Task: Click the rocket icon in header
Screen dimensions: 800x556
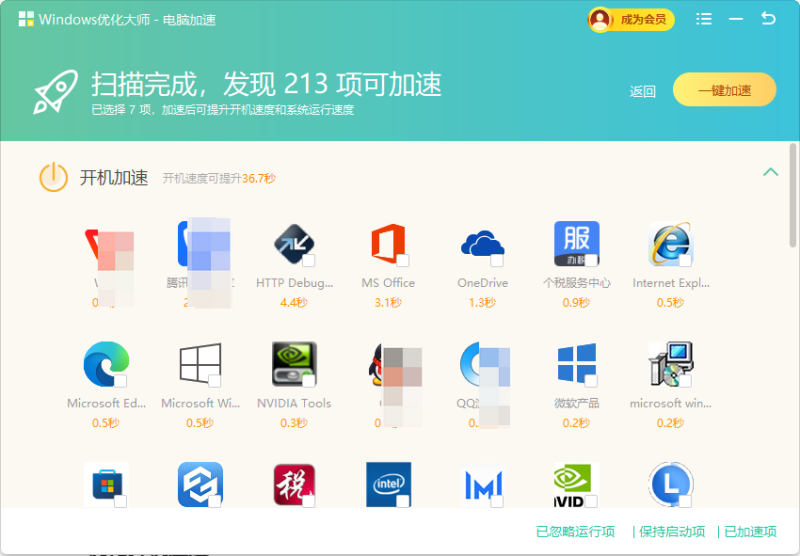Action: [x=56, y=91]
